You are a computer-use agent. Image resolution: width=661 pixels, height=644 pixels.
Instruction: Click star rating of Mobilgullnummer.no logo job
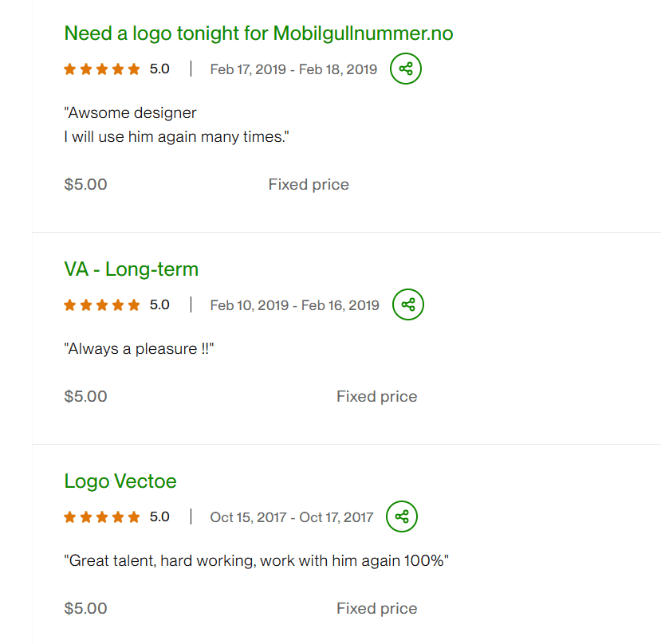tap(101, 69)
